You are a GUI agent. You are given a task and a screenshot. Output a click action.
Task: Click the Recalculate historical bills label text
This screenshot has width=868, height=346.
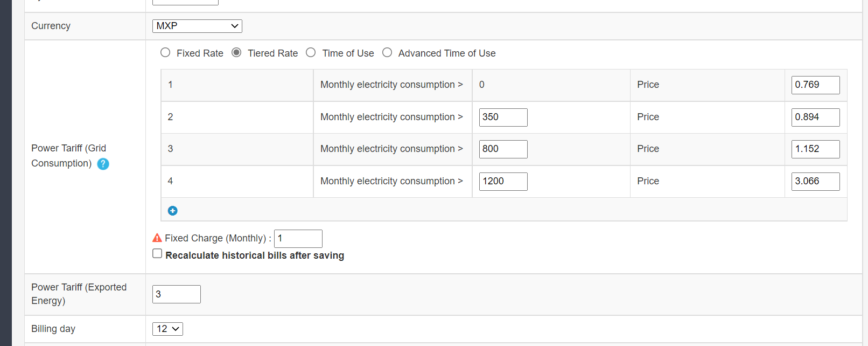(255, 255)
